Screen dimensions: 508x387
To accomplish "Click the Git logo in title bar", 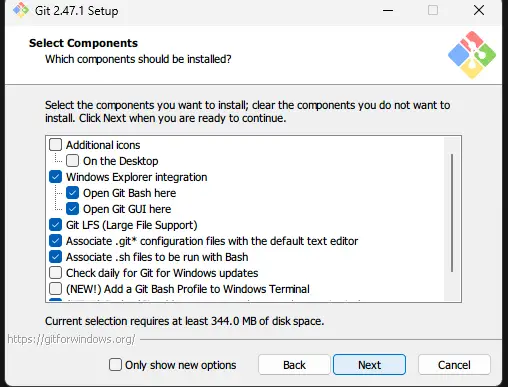I will pyautogui.click(x=21, y=10).
